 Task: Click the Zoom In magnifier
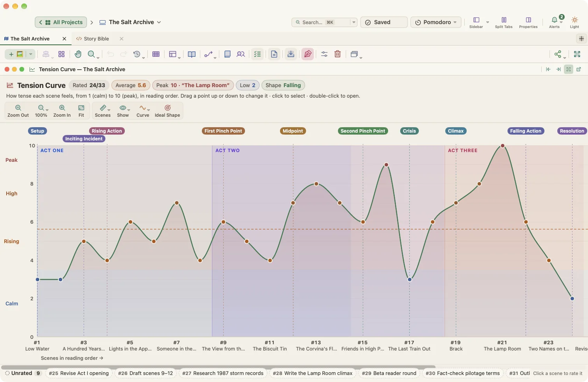pos(62,111)
